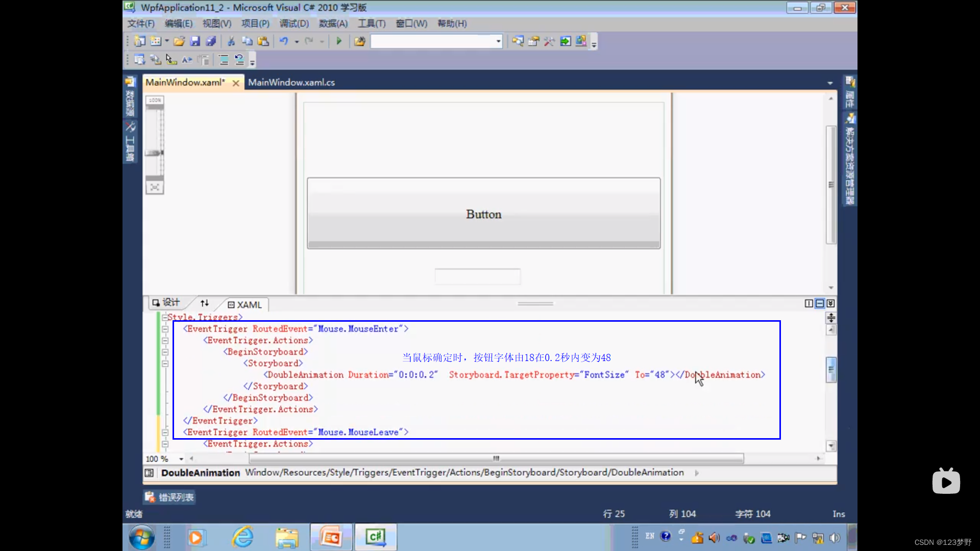Open the active documents list dropdown arrow
Image resolution: width=980 pixels, height=551 pixels.
tap(830, 83)
